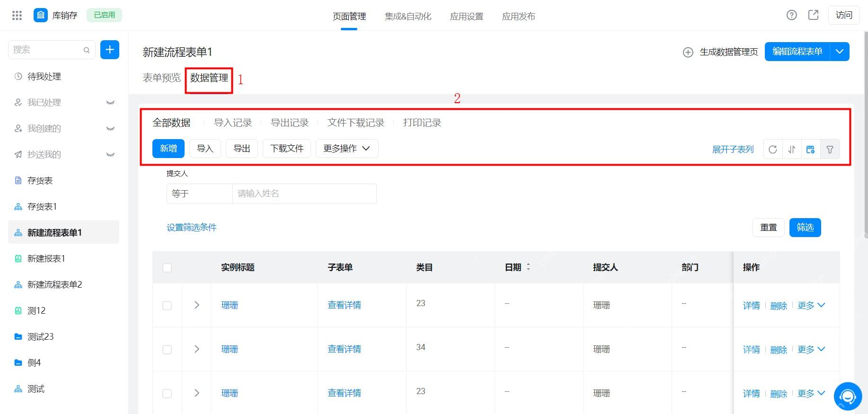Screen dimensions: 868x414
Task: Sort the table by 日期 column
Action: 528,267
